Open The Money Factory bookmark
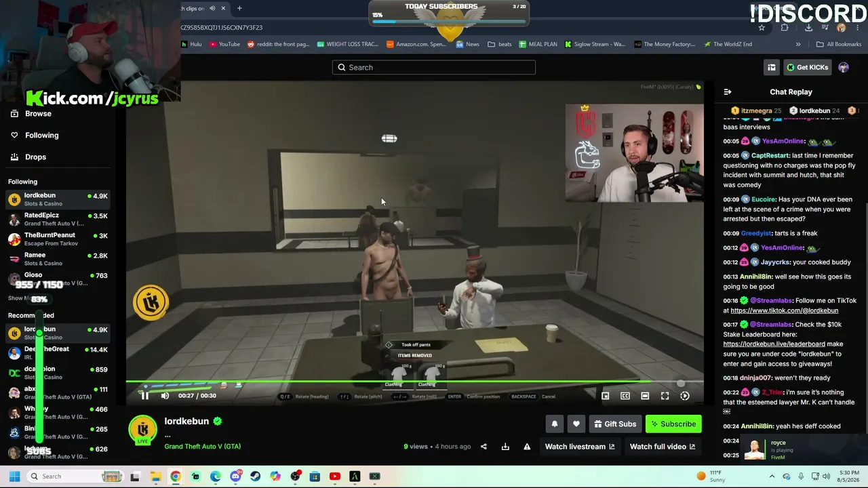 click(665, 44)
